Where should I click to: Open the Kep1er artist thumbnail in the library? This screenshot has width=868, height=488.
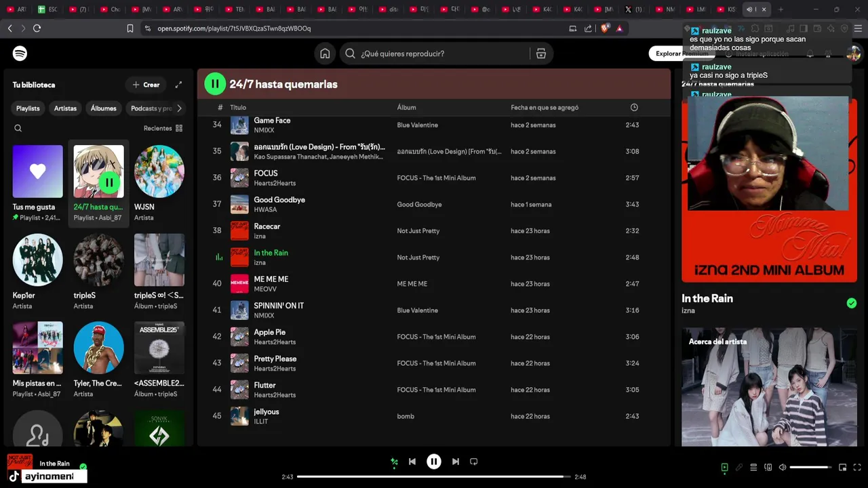tap(37, 260)
